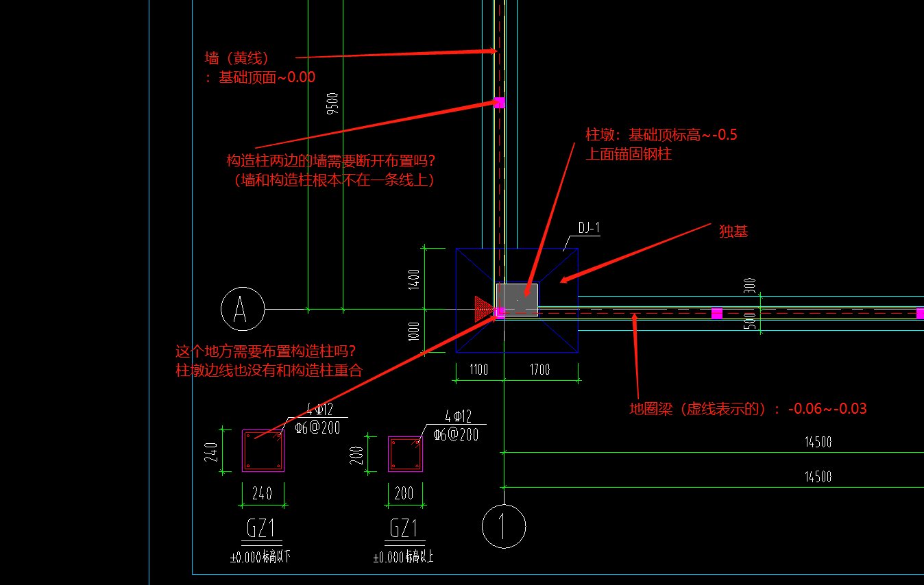Click the red hatched triangle marker
This screenshot has height=585, width=924.
485,308
